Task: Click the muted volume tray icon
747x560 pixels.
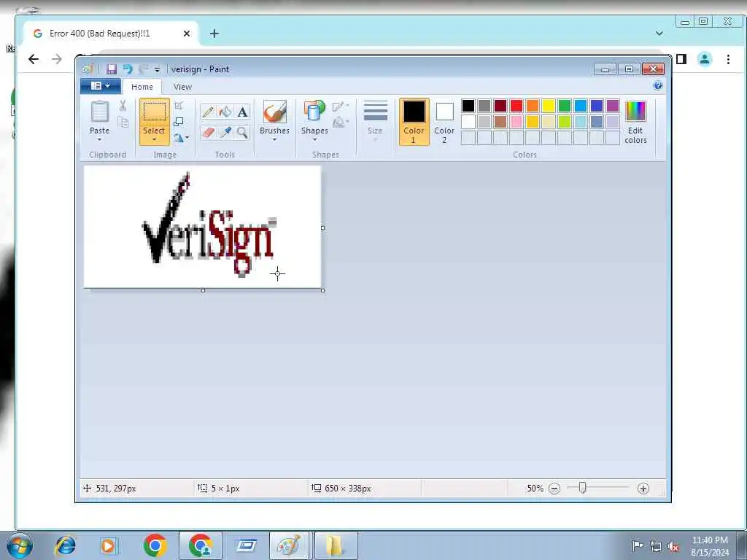Action: coord(673,546)
